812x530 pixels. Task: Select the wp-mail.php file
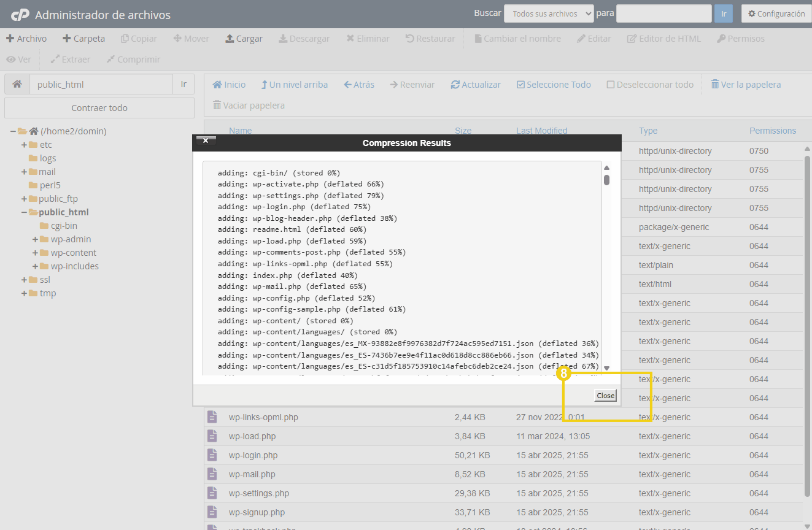pos(252,474)
